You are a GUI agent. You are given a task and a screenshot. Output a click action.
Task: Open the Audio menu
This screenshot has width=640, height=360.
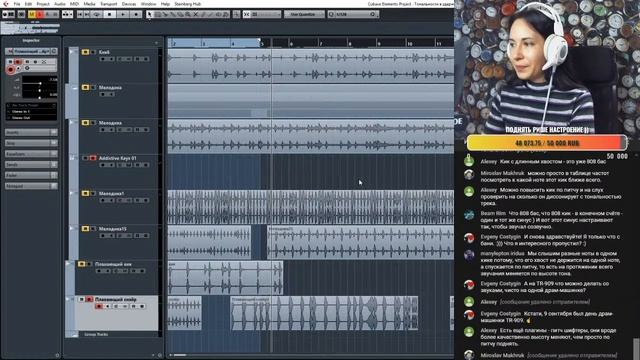[60, 4]
